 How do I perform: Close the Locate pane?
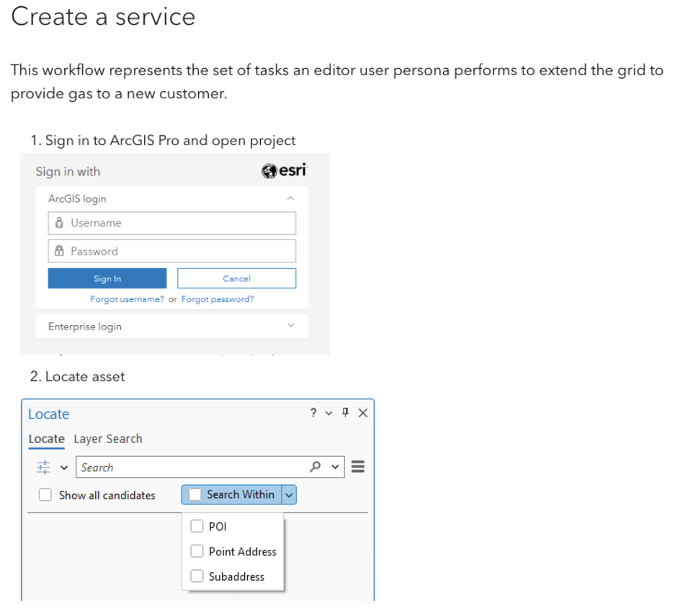tap(363, 413)
